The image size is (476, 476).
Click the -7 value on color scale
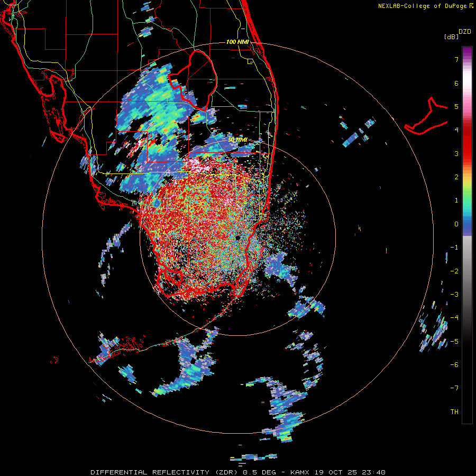point(454,388)
